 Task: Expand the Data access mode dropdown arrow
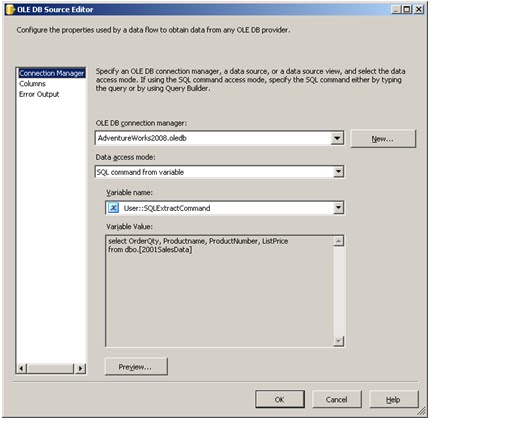coord(338,172)
